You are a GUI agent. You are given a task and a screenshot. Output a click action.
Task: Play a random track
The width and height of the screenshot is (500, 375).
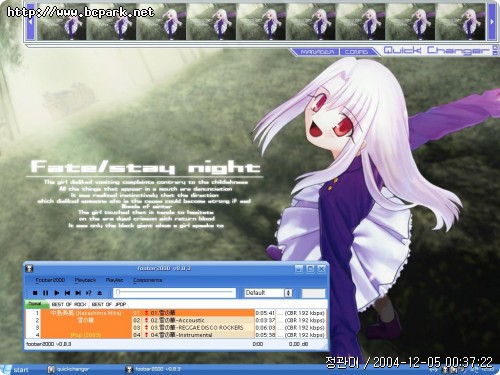coord(89,293)
